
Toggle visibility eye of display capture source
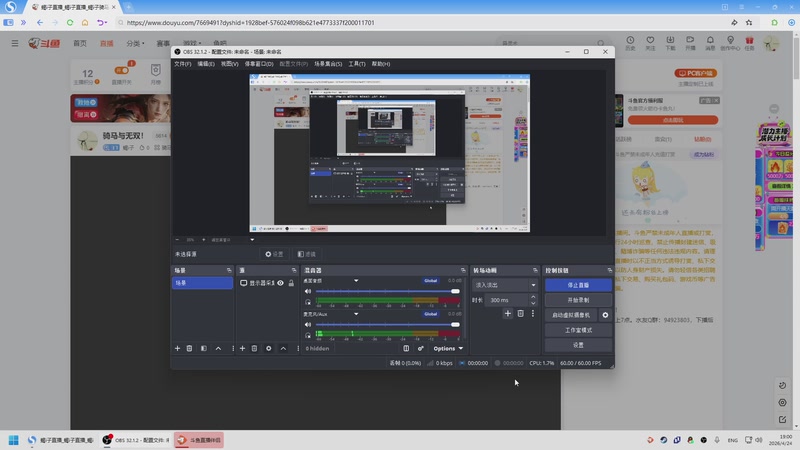click(x=281, y=283)
